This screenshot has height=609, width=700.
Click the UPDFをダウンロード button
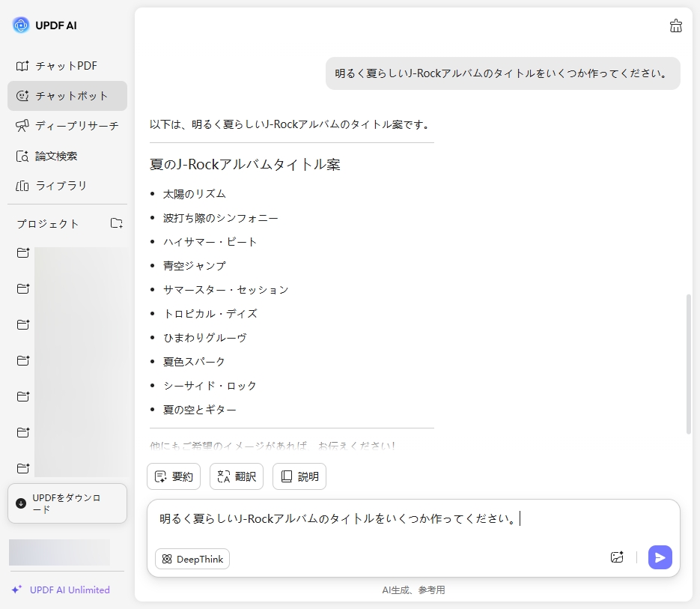point(67,503)
